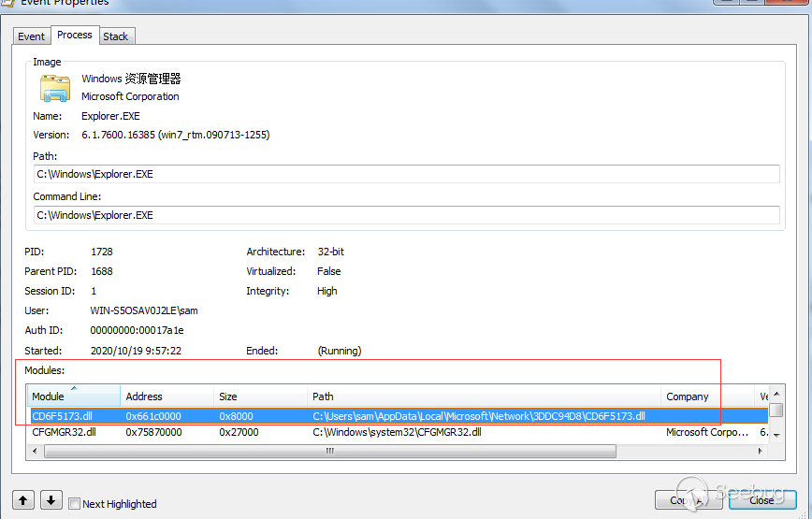Click the Auth ID value 00000000:00017a1e
The image size is (812, 519).
click(137, 330)
